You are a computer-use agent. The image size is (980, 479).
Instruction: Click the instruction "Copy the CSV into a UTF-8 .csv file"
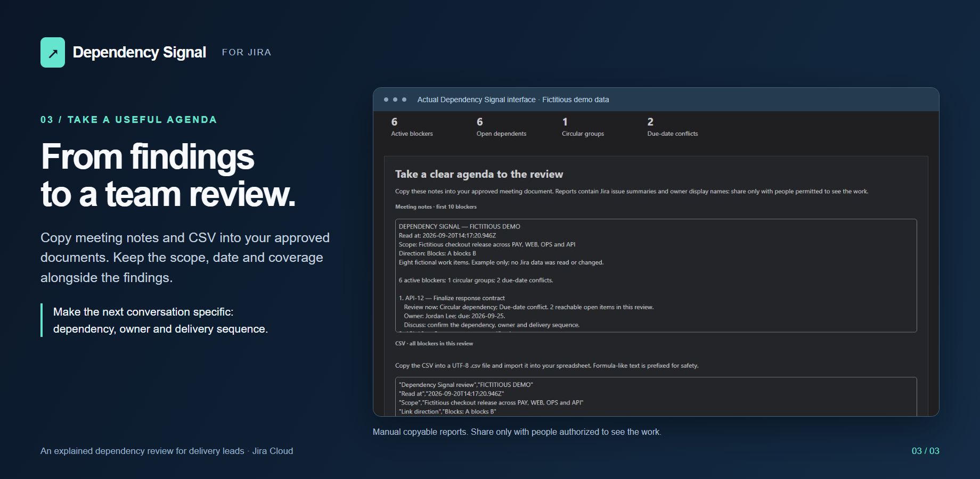[546, 366]
